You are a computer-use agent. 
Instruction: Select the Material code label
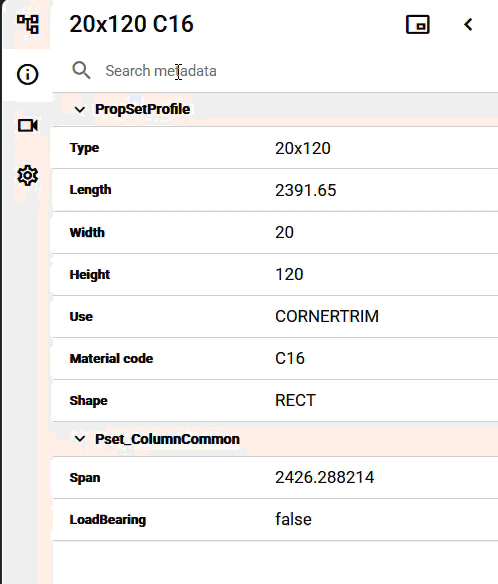click(x=111, y=359)
